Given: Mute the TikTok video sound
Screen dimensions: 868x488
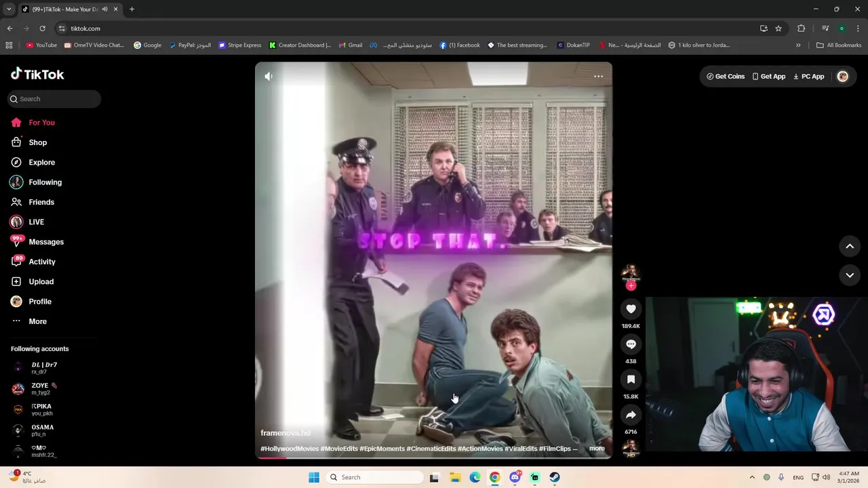Looking at the screenshot, I should (269, 77).
